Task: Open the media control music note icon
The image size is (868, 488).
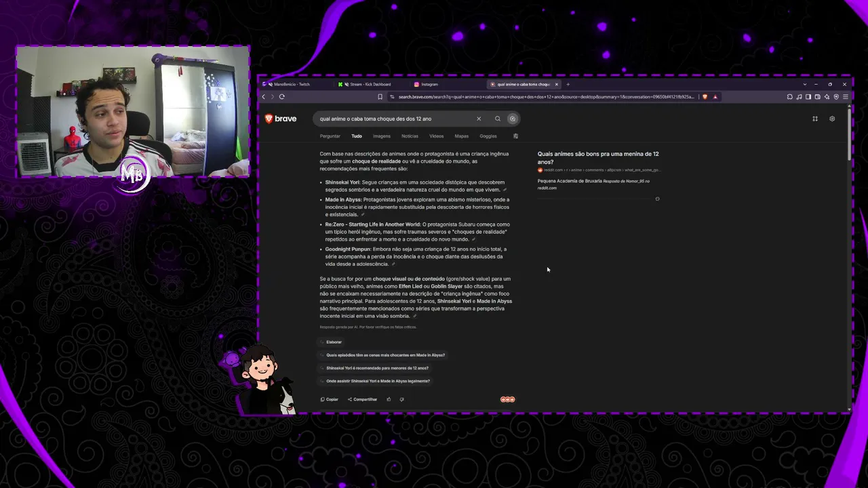Action: pos(799,97)
